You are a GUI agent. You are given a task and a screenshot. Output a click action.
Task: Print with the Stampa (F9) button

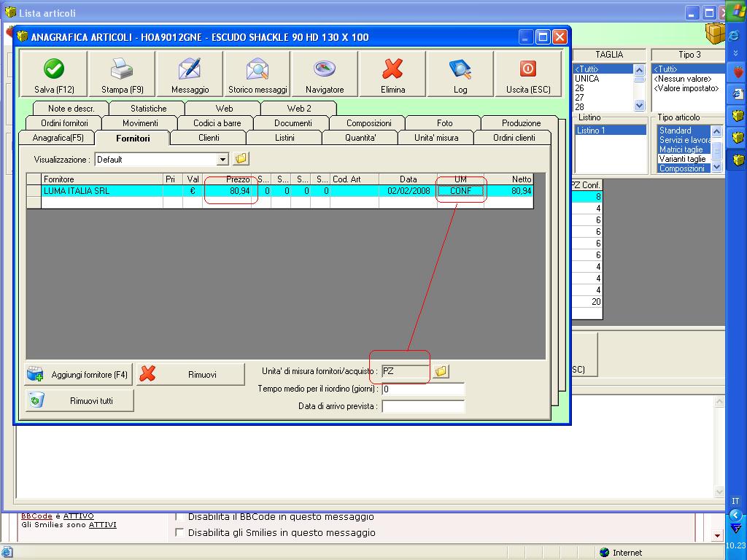coord(122,74)
